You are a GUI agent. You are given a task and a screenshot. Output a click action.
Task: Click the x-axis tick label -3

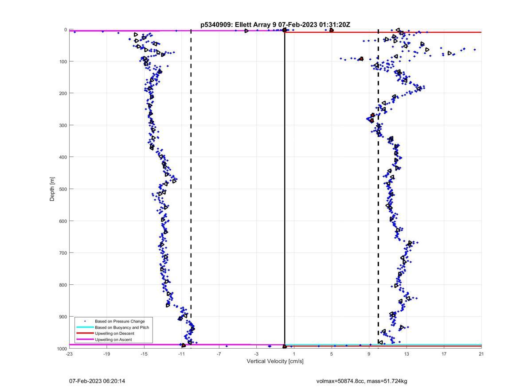[256, 354]
